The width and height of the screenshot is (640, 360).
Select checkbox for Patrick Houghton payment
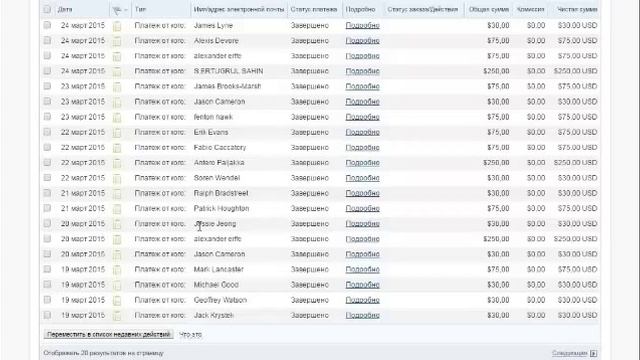click(47, 208)
